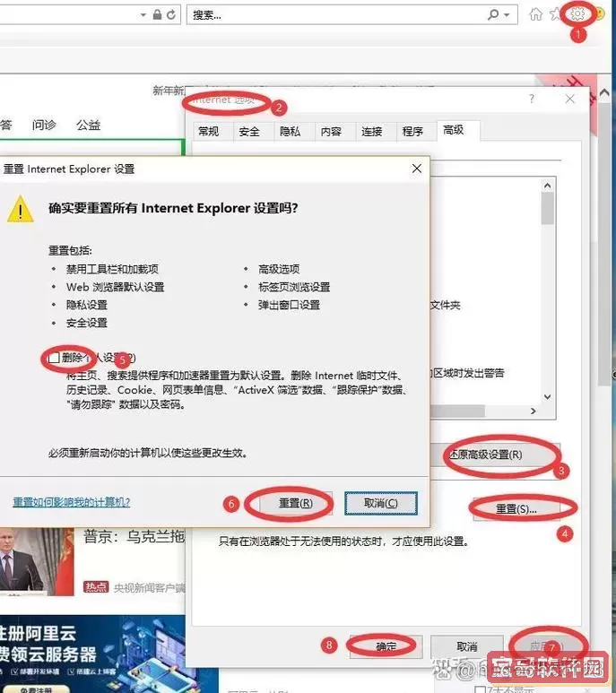Viewport: 616px width, 693px height.
Task: Click the 隐私设置 bullet text
Action: point(87,305)
